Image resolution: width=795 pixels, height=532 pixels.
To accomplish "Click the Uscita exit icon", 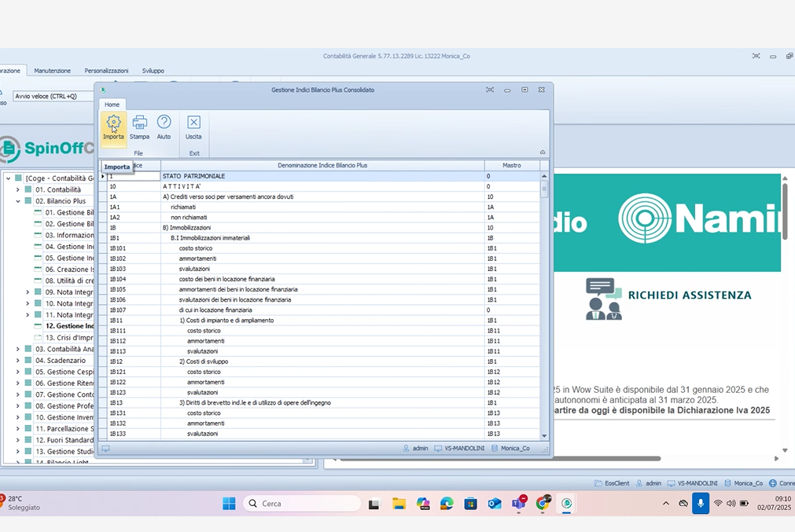I will tap(193, 122).
